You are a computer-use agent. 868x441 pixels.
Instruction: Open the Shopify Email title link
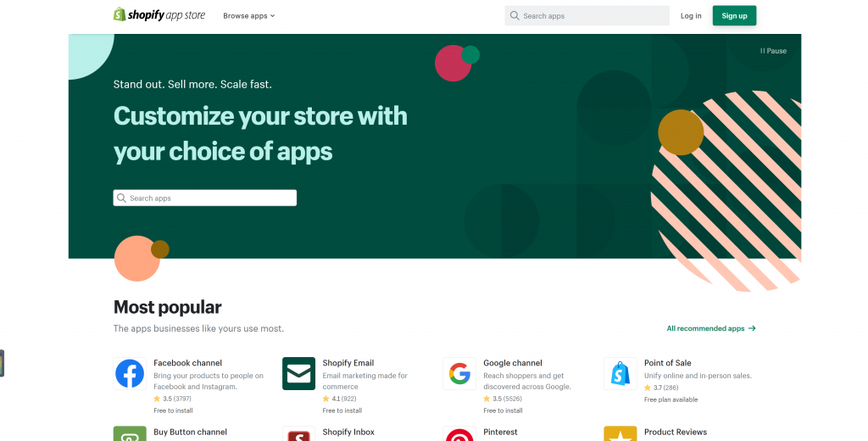(x=348, y=363)
